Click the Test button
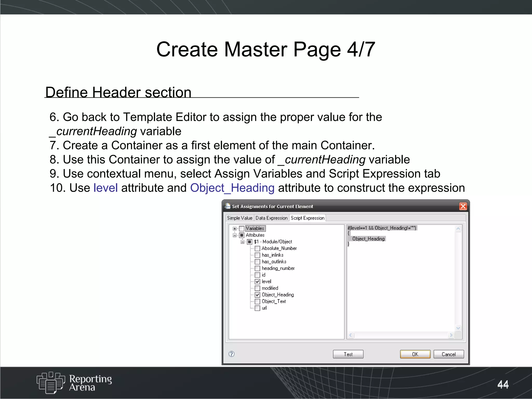 point(348,354)
